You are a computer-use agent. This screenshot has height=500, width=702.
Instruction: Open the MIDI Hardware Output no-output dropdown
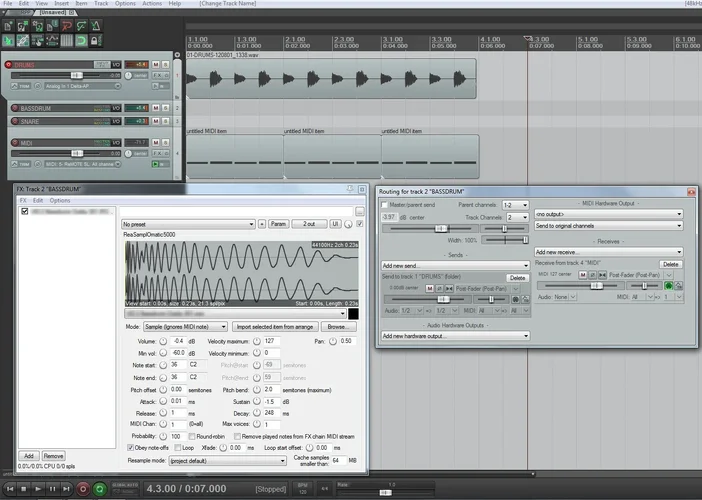(608, 214)
